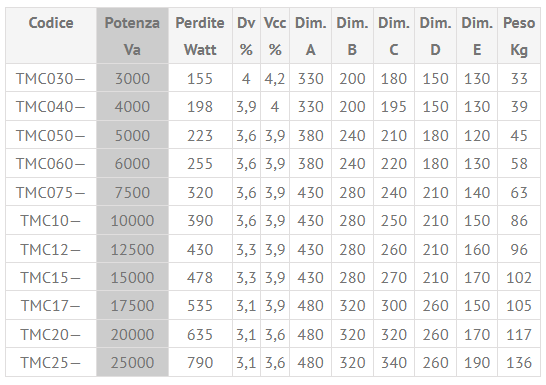Select the TMC030 product code cell
This screenshot has height=385, width=546.
tap(51, 78)
